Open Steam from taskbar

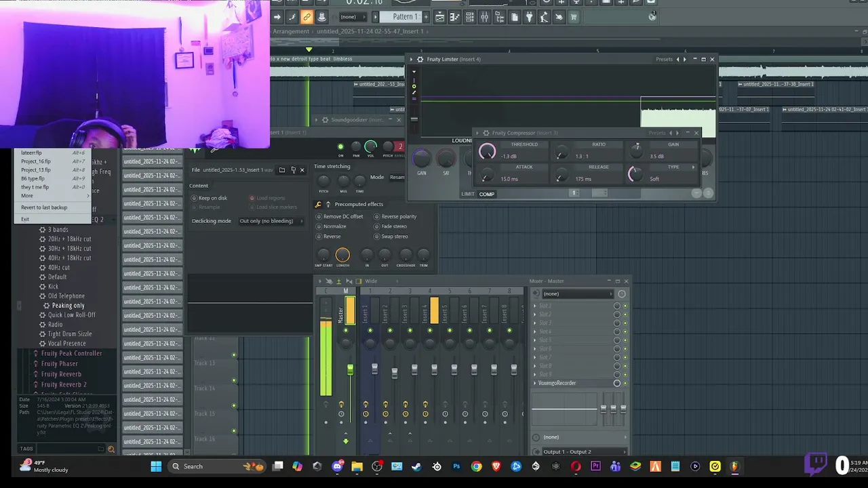coord(416,466)
